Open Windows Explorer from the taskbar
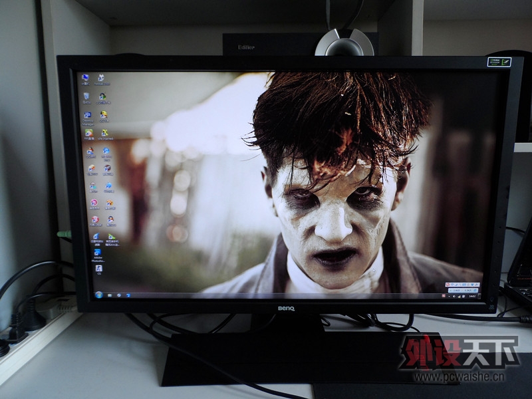Screen dimensions: 532x399 (110, 295)
